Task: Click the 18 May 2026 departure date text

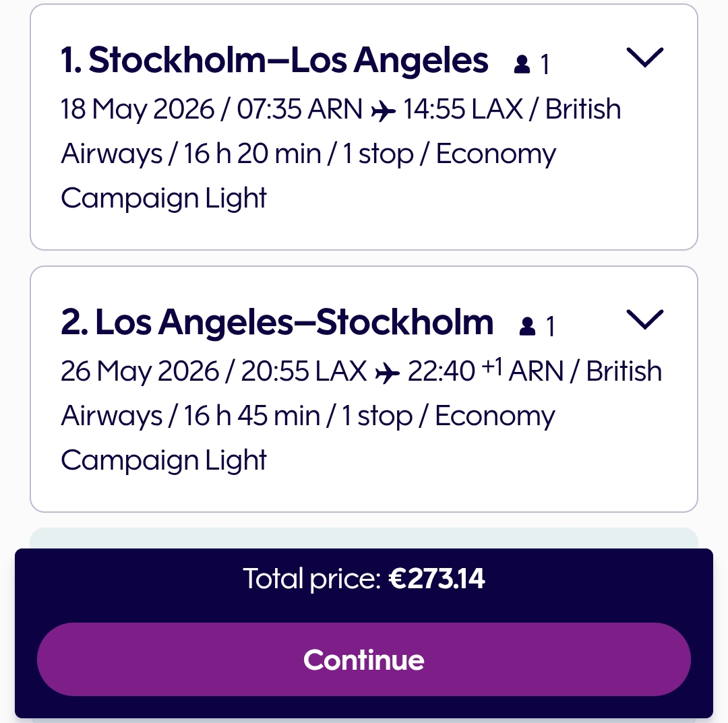Action: [138, 110]
